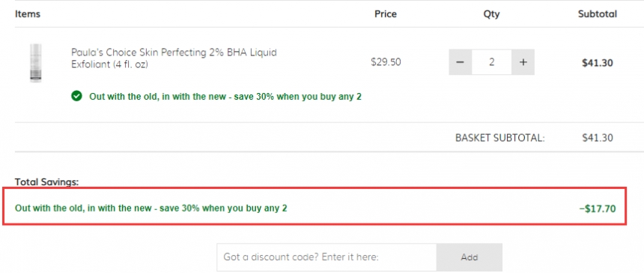Click the BASKET SUBTOTAL label
The width and height of the screenshot is (644, 273).
click(499, 138)
